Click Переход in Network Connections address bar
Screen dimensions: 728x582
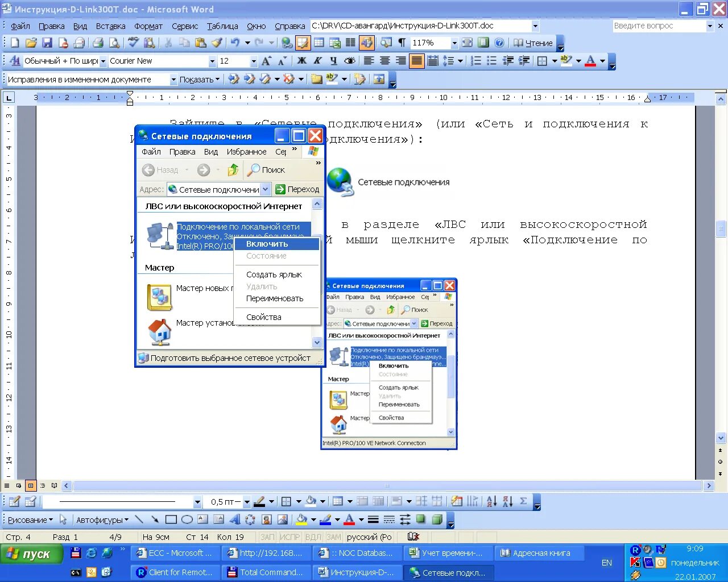tap(297, 189)
